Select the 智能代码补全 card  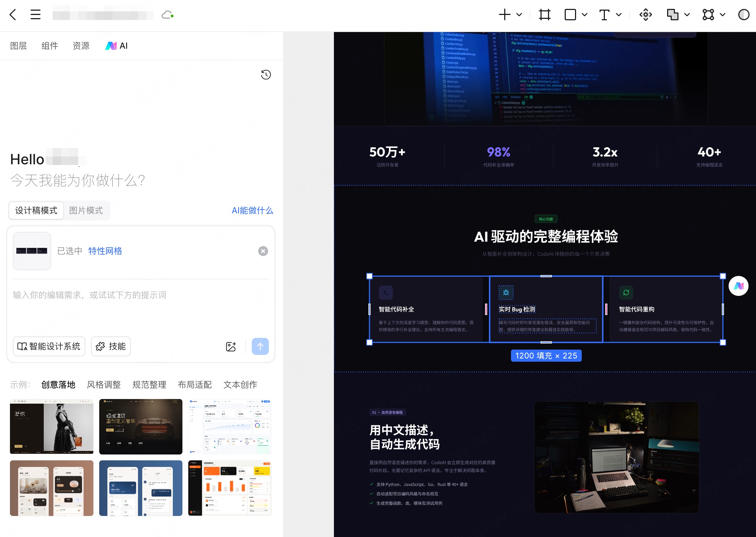[426, 309]
